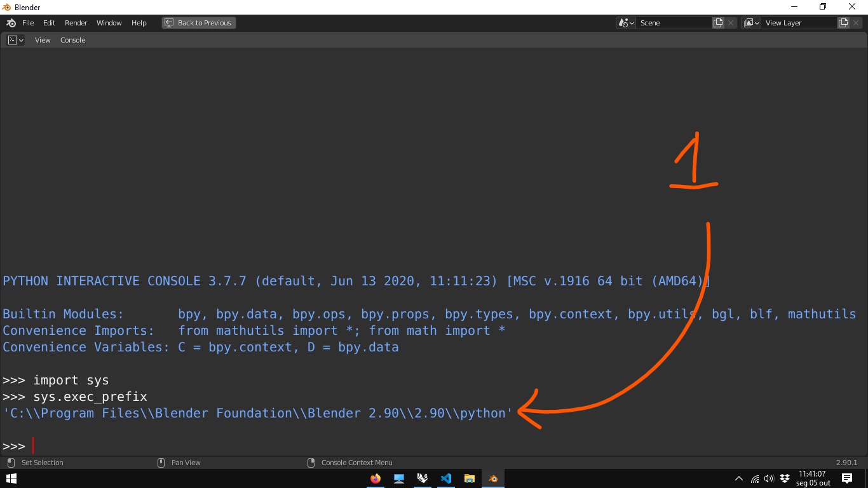Click the Blender logo menu icon
This screenshot has height=488, width=868.
click(x=11, y=23)
